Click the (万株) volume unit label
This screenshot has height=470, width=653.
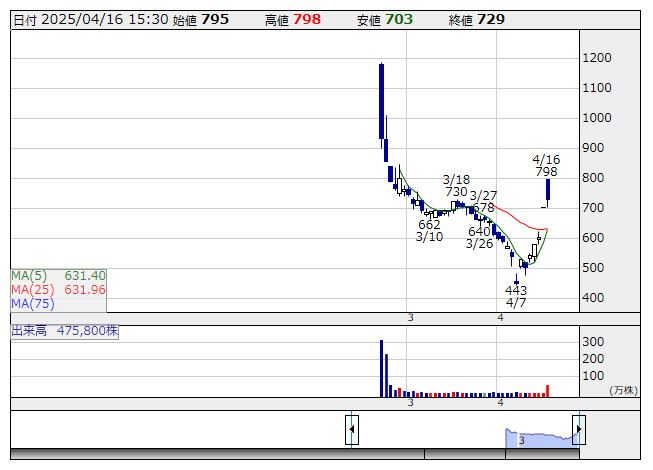click(623, 390)
